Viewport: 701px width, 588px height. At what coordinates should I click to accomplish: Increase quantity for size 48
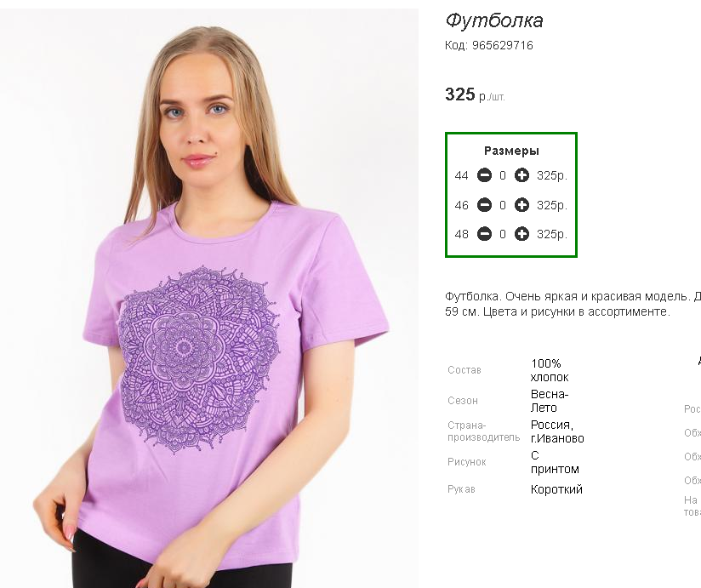[x=521, y=234]
